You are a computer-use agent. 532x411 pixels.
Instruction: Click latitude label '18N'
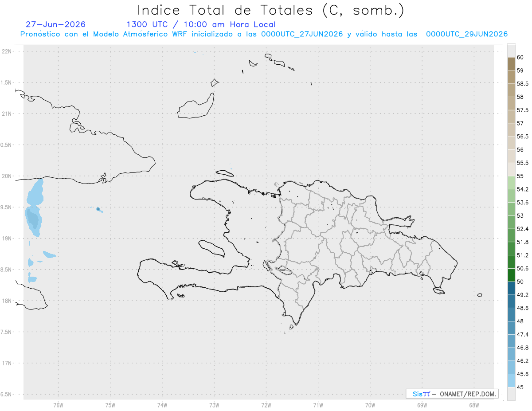click(8, 301)
